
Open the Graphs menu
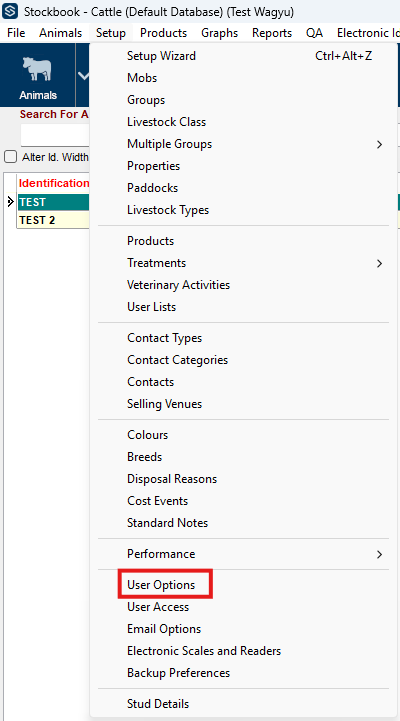pyautogui.click(x=219, y=33)
